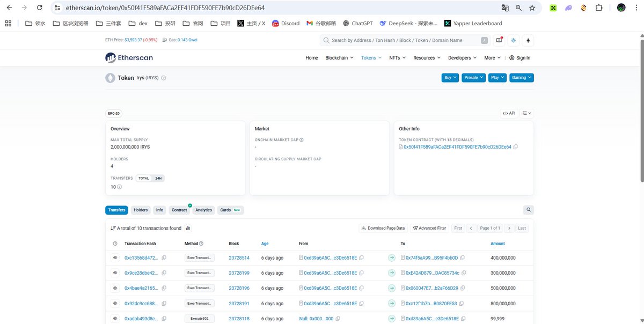Image resolution: width=644 pixels, height=324 pixels.
Task: Toggle theme with the sun icon
Action: click(514, 40)
